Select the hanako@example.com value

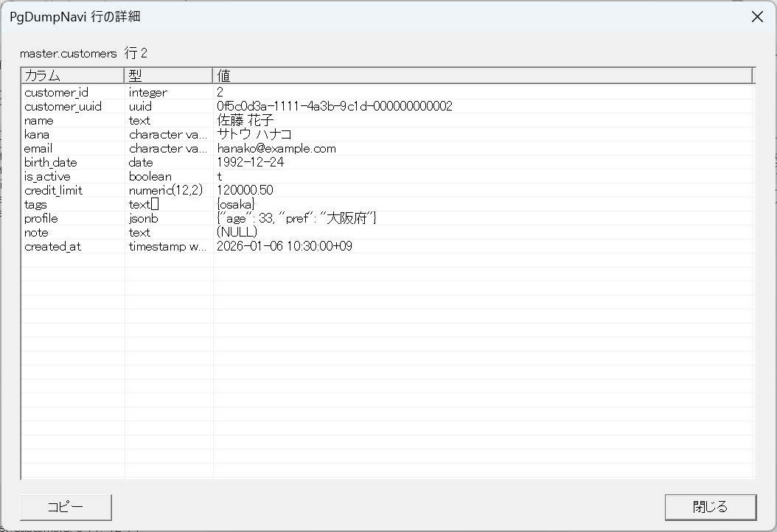pyautogui.click(x=276, y=149)
